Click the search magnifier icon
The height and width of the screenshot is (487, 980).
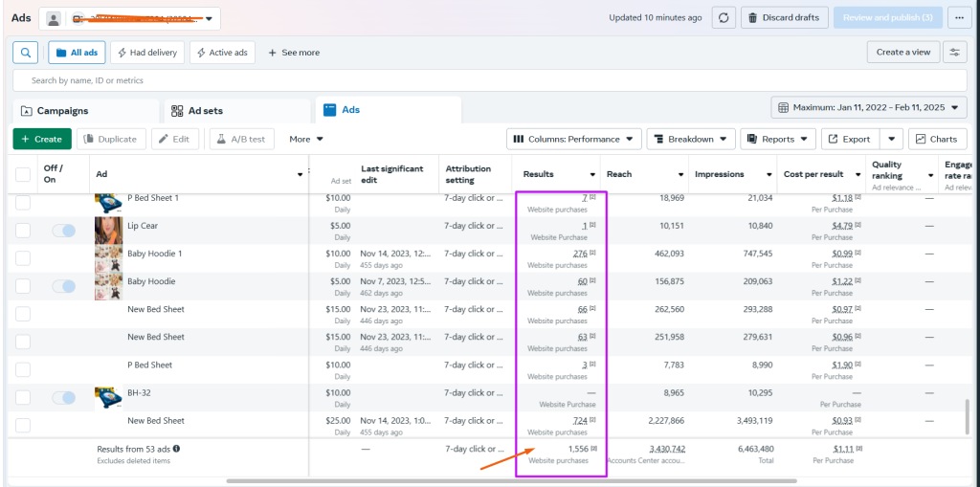(26, 53)
